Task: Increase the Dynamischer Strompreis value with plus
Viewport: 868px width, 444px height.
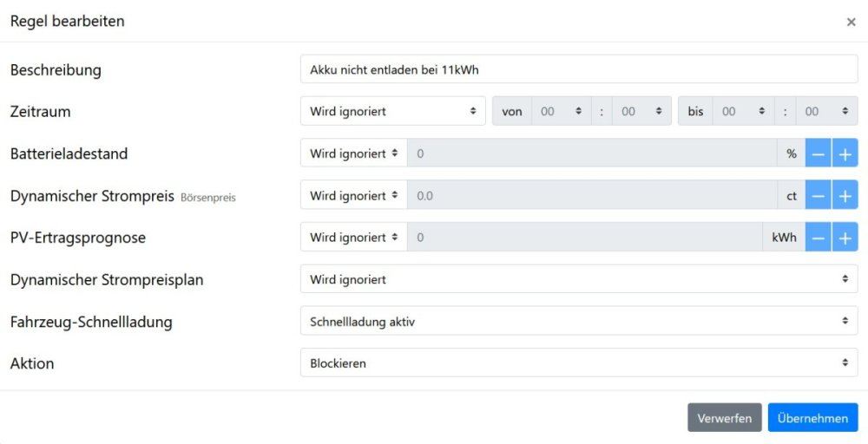Action: 845,196
